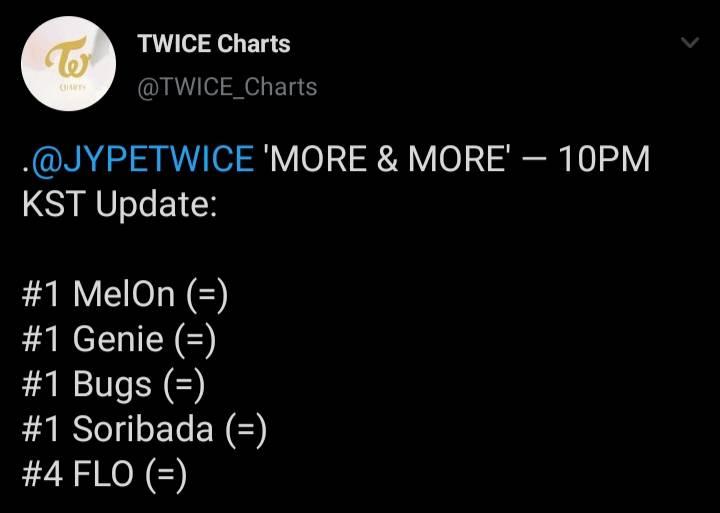Screen dimensions: 720x513
Task: Open the @TWICE_Charts handle
Action: click(226, 87)
